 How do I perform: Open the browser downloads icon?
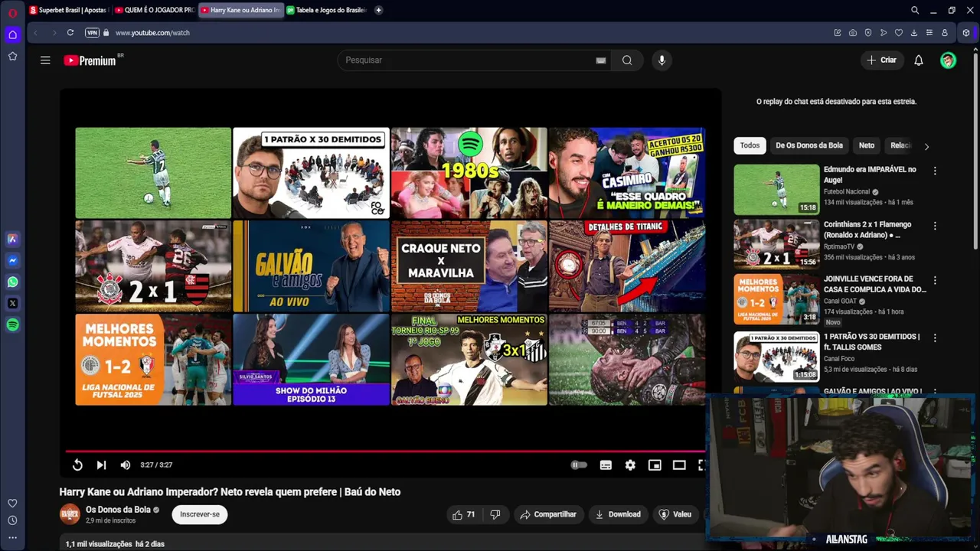[914, 33]
